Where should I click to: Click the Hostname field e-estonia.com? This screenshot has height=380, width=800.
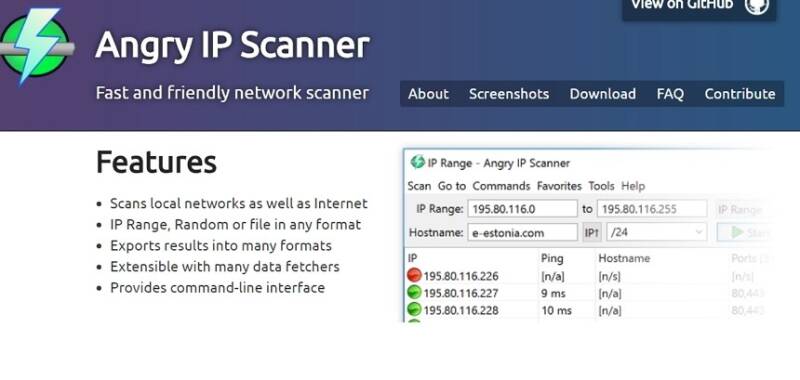click(522, 233)
